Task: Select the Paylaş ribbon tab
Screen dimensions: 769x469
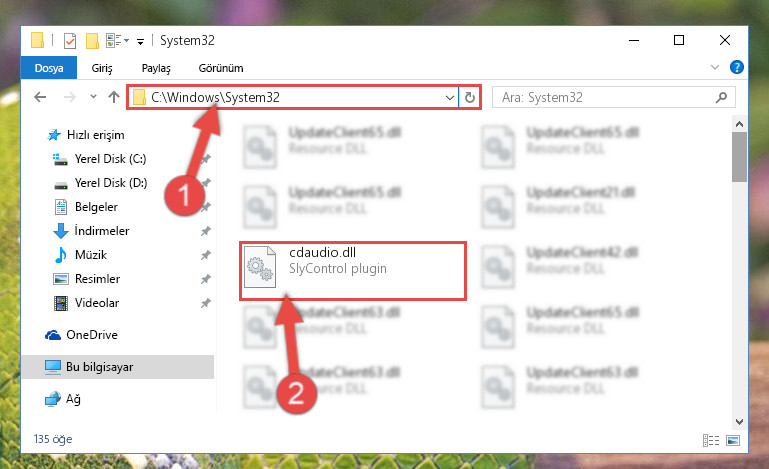Action: (156, 68)
